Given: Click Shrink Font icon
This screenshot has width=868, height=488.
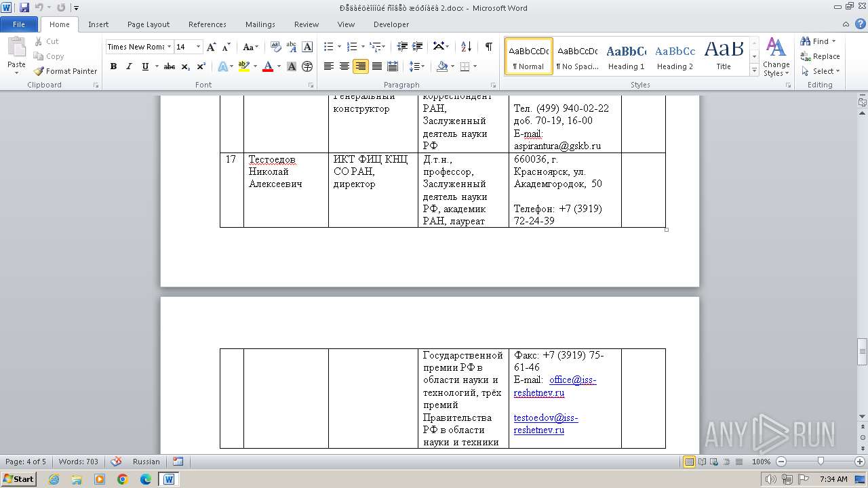Looking at the screenshot, I should click(x=226, y=47).
